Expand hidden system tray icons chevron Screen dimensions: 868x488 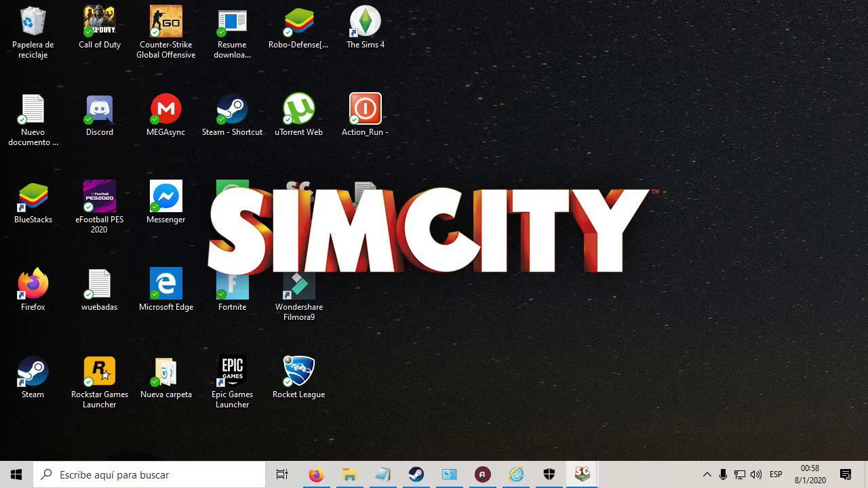point(707,474)
